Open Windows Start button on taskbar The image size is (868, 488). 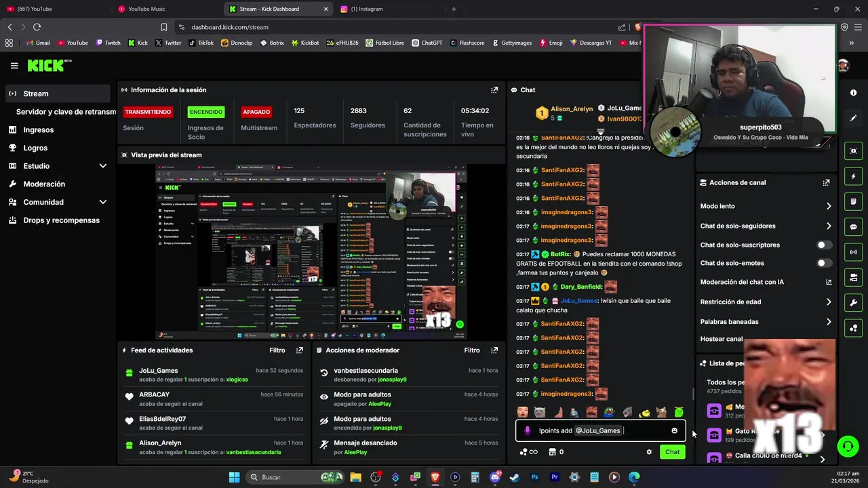pyautogui.click(x=234, y=477)
